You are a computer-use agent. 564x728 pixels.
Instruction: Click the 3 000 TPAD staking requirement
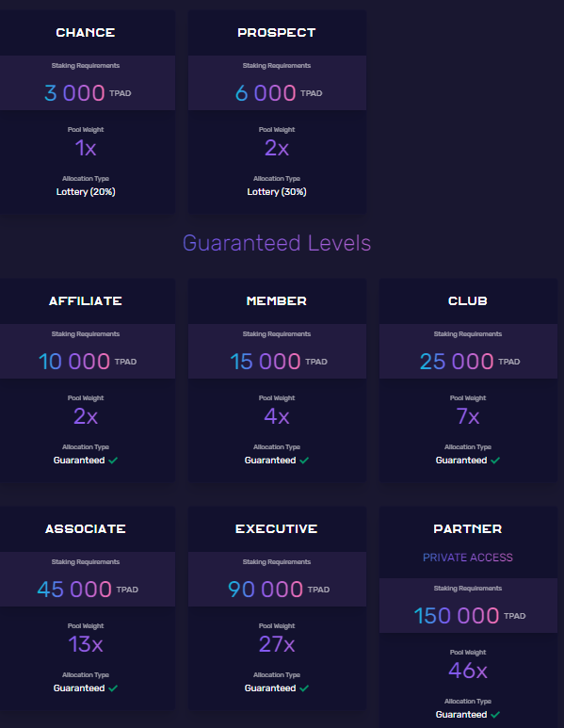[x=88, y=93]
